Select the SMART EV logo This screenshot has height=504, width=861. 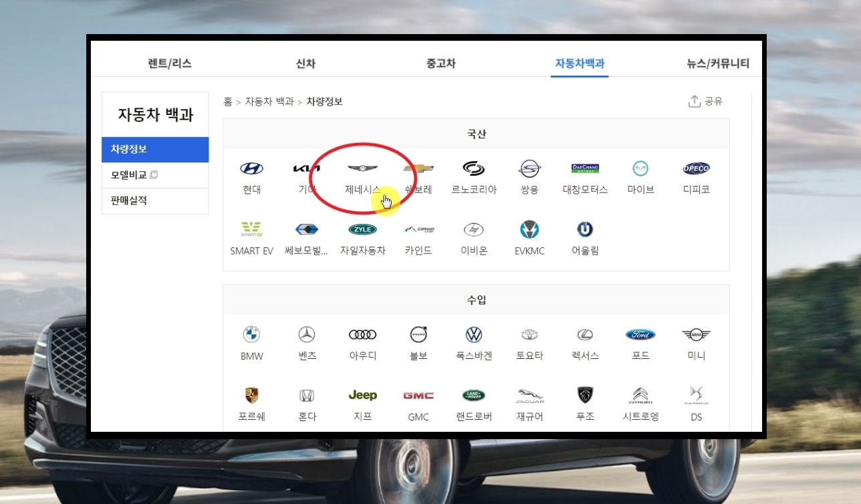click(x=252, y=229)
